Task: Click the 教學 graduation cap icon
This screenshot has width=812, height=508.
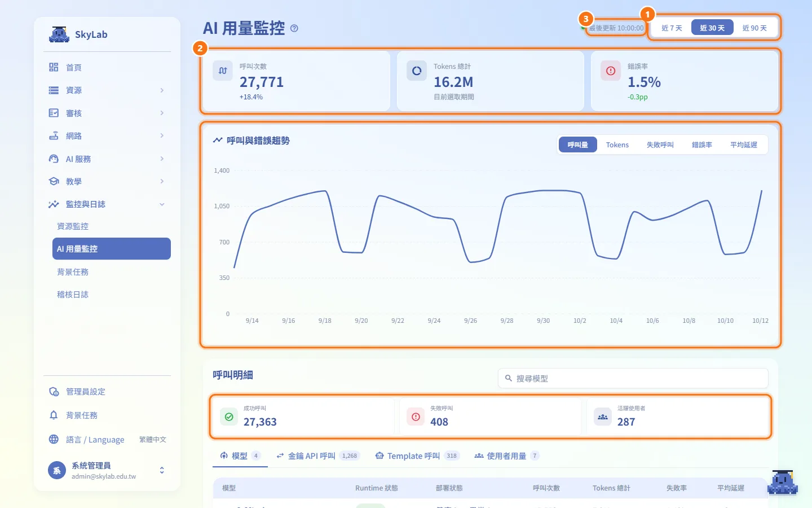Action: [54, 181]
